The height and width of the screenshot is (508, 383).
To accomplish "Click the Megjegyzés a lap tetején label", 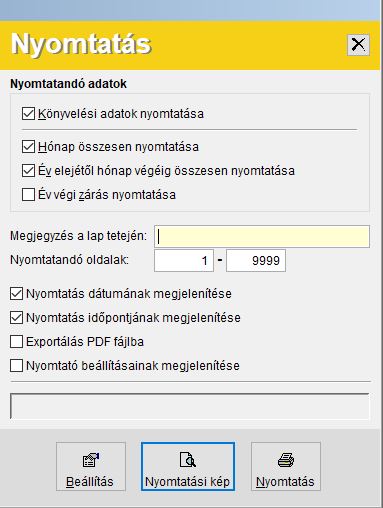I will [x=78, y=236].
